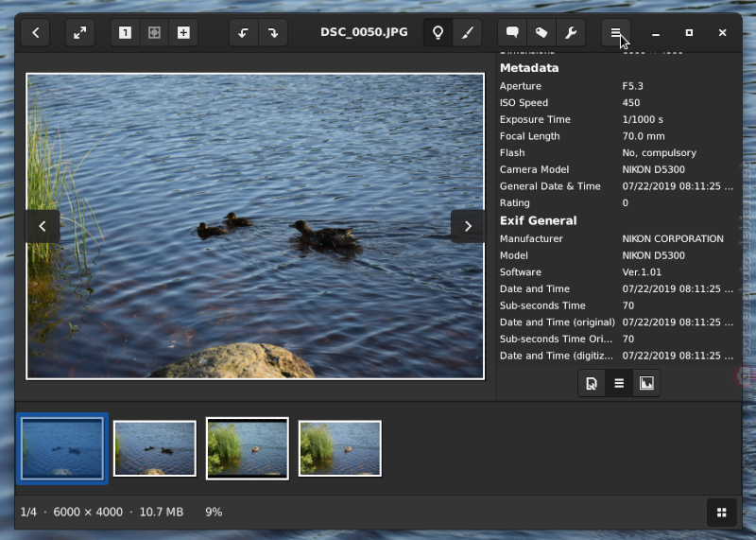The width and height of the screenshot is (756, 540).
Task: Click the Exif General section heading
Action: coord(538,220)
